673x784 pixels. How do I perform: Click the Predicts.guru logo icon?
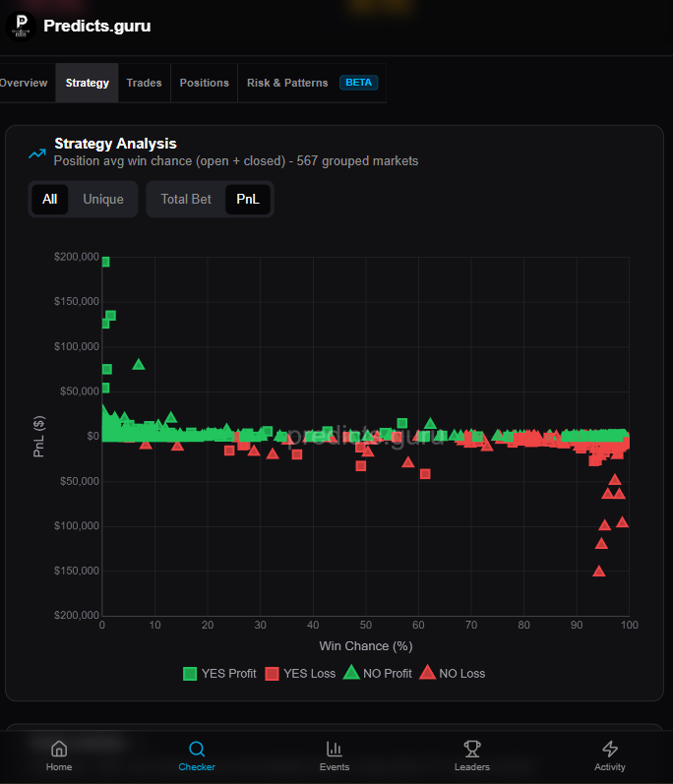21,26
